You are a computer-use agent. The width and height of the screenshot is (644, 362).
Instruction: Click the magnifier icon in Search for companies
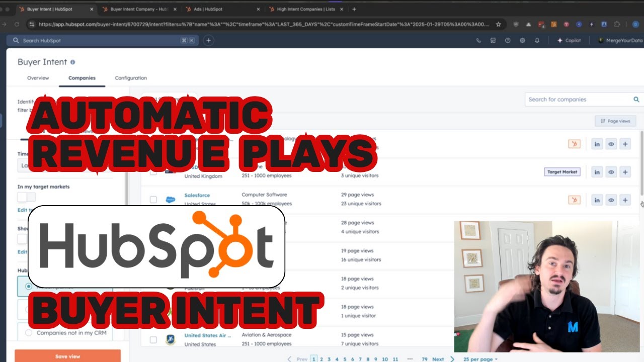pos(636,100)
